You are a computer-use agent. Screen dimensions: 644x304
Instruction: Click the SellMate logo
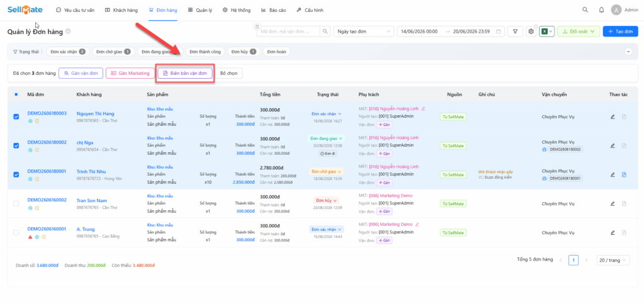25,10
